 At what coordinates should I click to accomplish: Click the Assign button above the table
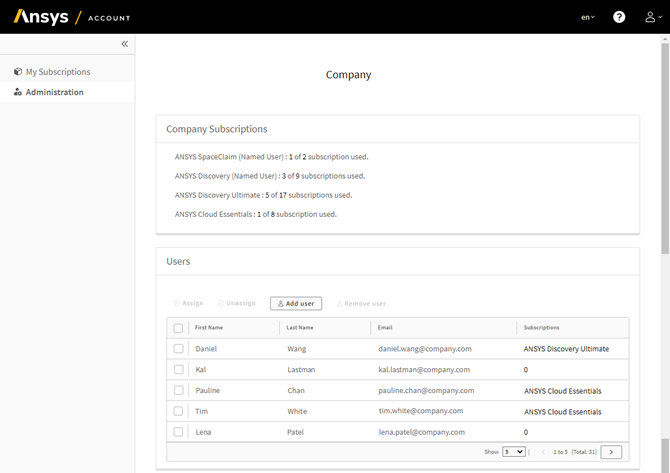[187, 303]
